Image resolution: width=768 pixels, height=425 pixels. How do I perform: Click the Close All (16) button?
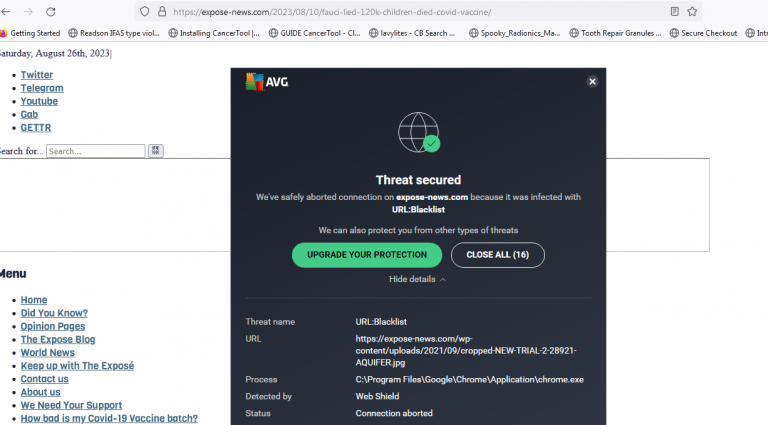coord(498,255)
